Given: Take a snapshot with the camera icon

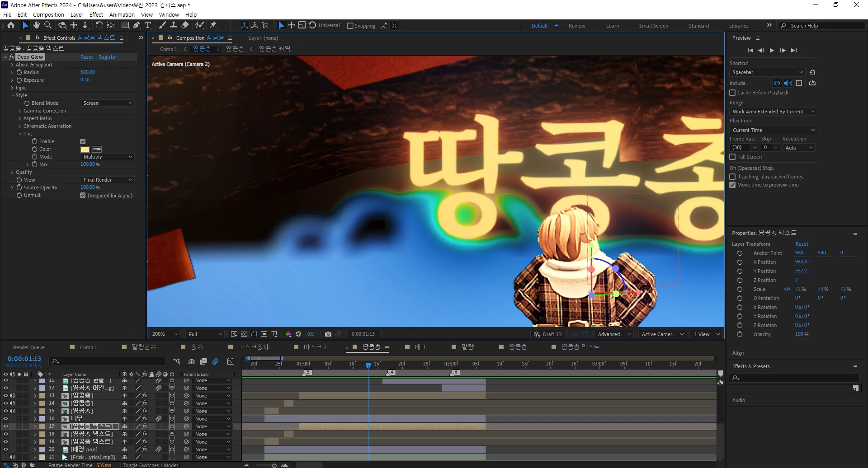Looking at the screenshot, I should (x=328, y=334).
